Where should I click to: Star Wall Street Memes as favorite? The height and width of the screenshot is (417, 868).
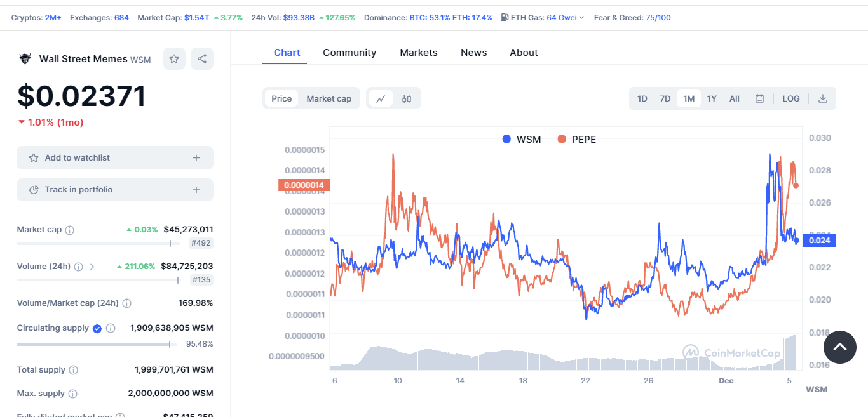174,59
